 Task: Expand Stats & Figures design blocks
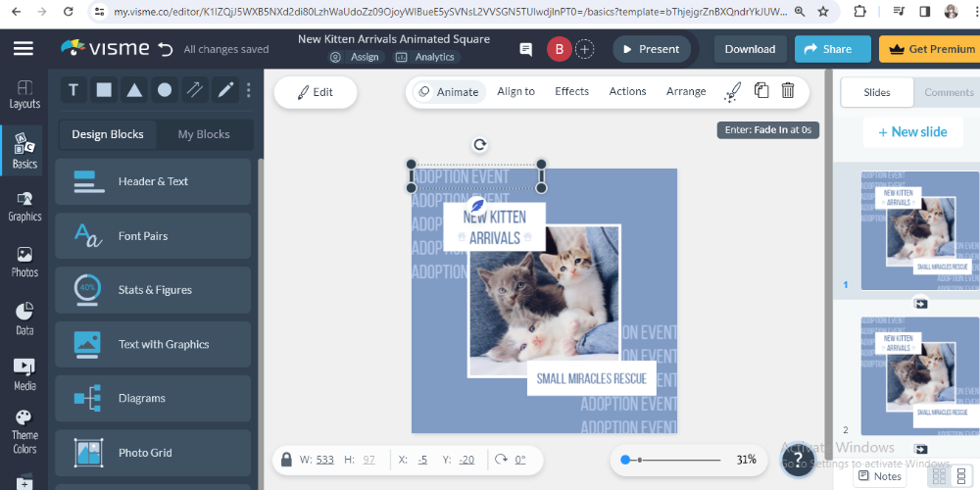point(153,290)
